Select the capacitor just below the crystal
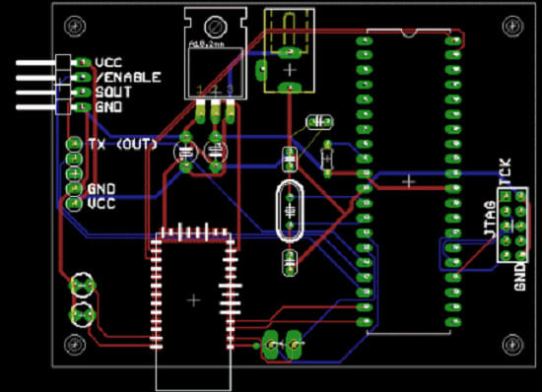The image size is (542, 392). [290, 263]
